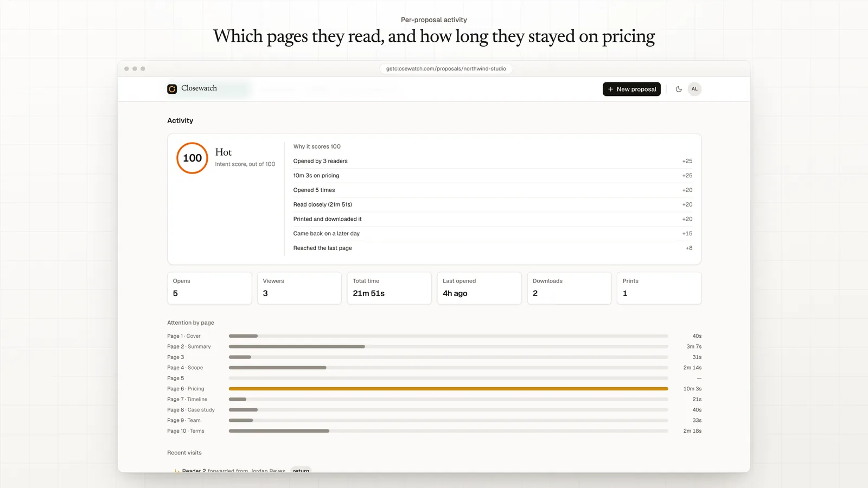Click "Reached the last page" row
The image size is (868, 488).
[493, 248]
